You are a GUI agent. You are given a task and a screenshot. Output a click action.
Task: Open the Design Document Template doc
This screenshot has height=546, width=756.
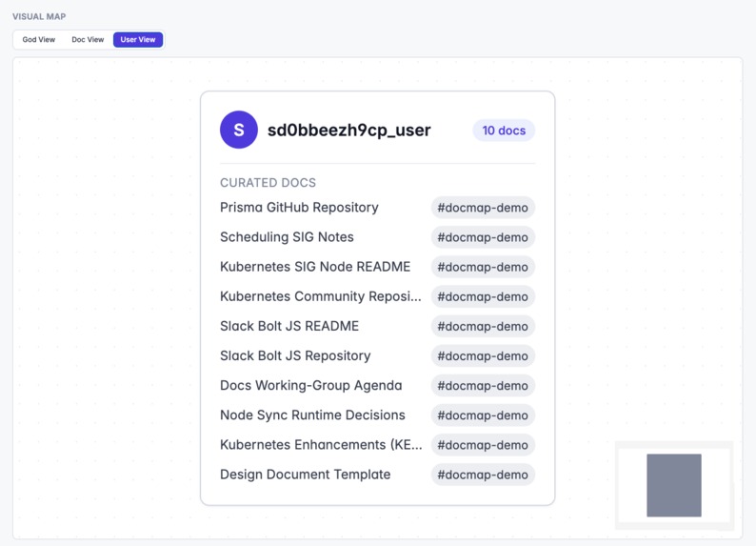pos(306,475)
